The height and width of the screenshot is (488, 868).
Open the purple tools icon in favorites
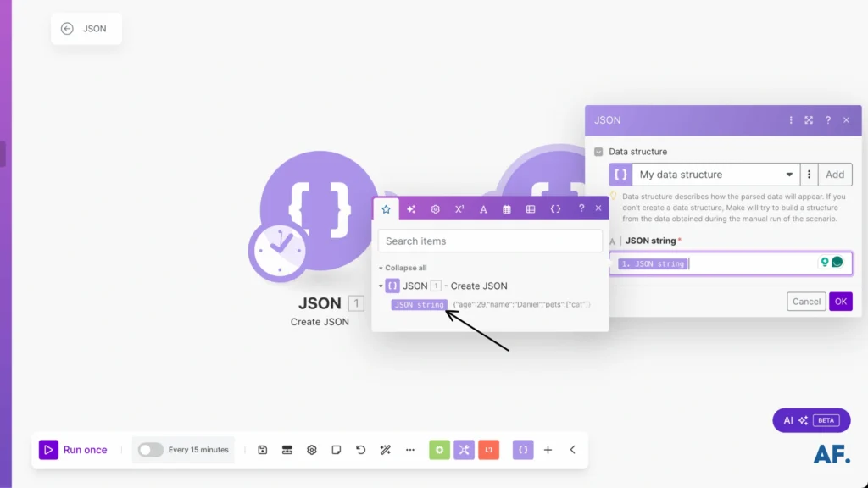(464, 450)
